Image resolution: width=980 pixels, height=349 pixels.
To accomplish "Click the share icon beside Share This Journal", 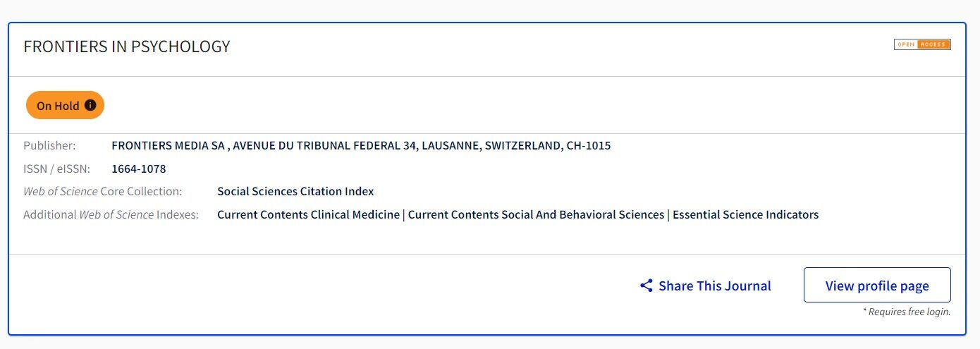I will point(646,286).
